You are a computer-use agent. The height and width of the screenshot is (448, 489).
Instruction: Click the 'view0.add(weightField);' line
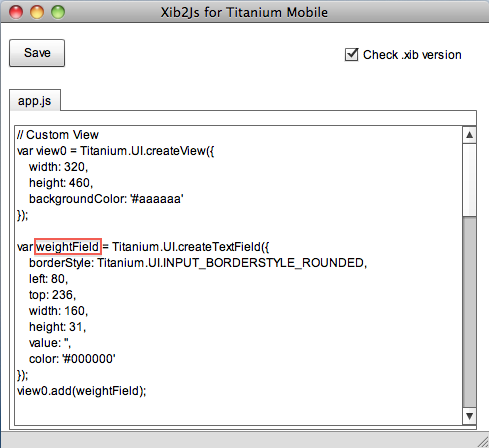[x=82, y=391]
